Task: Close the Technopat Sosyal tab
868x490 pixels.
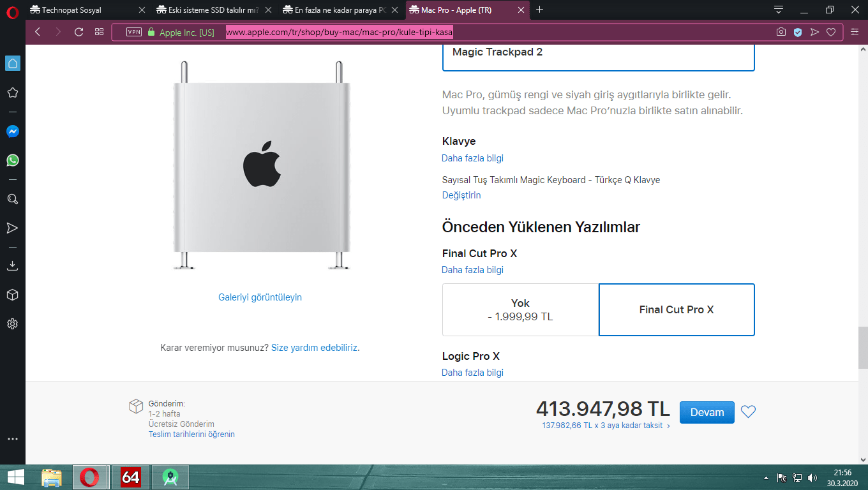Action: pos(142,10)
